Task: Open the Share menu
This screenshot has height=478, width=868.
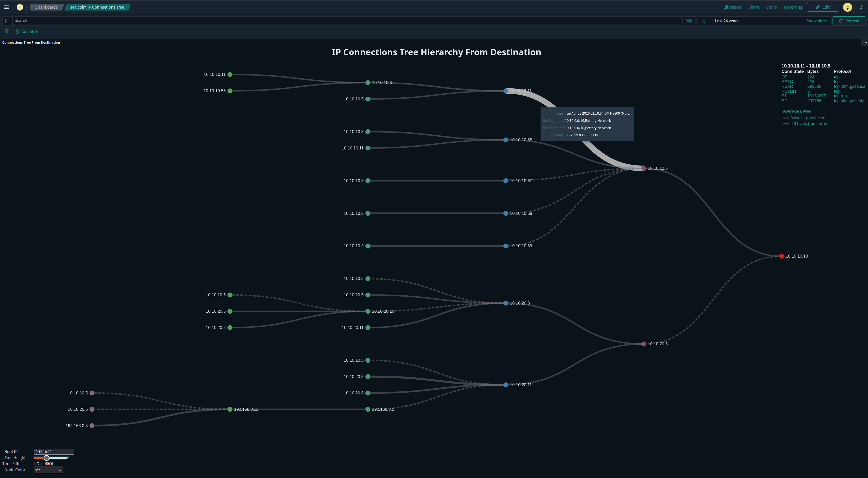Action: click(753, 7)
